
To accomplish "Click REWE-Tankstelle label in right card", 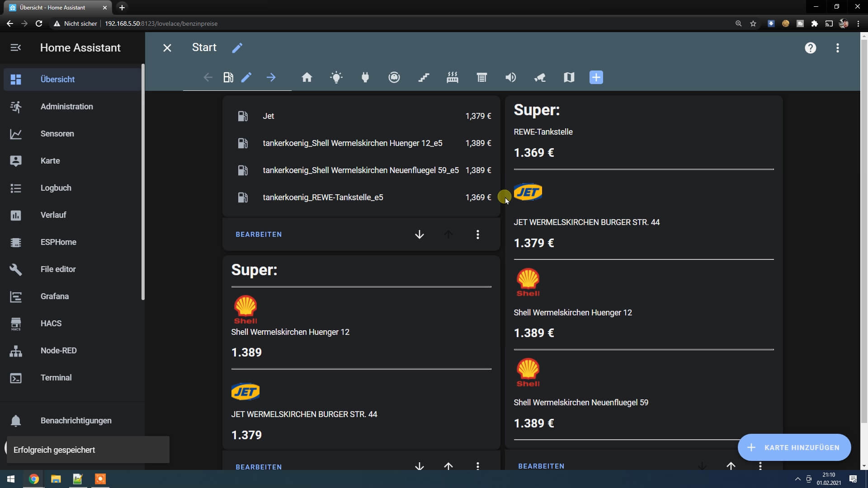I will tap(543, 132).
